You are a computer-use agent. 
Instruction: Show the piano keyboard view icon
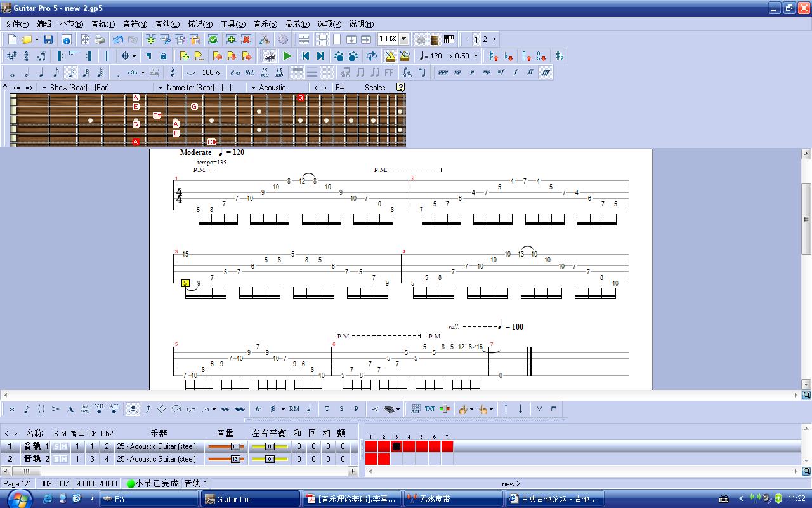(x=449, y=39)
